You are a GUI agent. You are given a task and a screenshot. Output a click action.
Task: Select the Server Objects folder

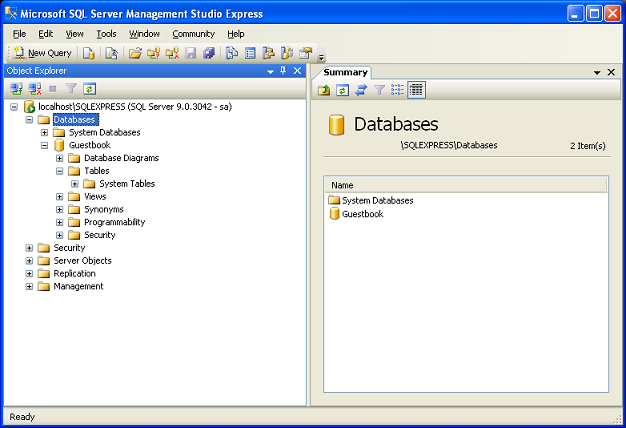83,261
